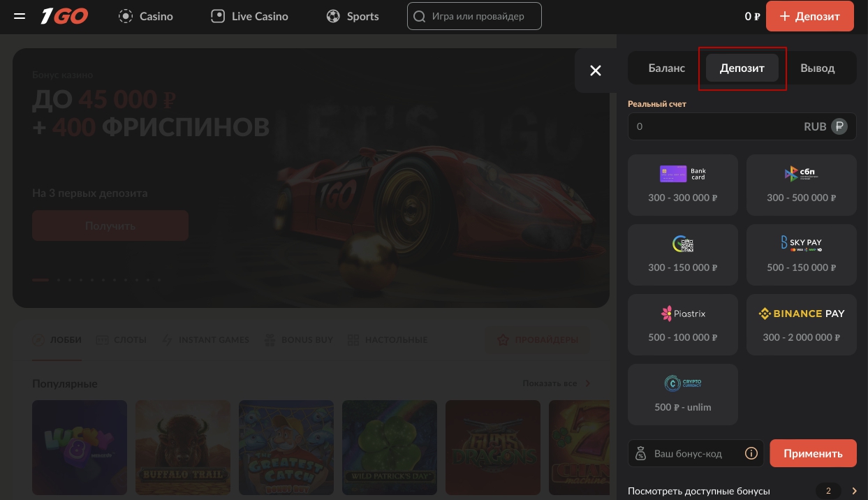Click the 0 ₽ balance in header
The width and height of the screenshot is (868, 500).
click(x=752, y=16)
